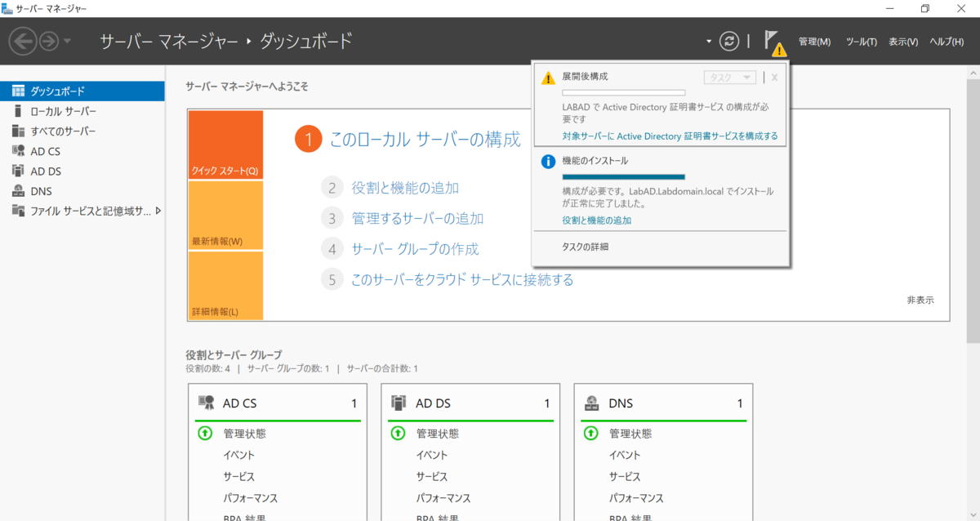Click the info icon for 機能のインストール

click(x=549, y=162)
